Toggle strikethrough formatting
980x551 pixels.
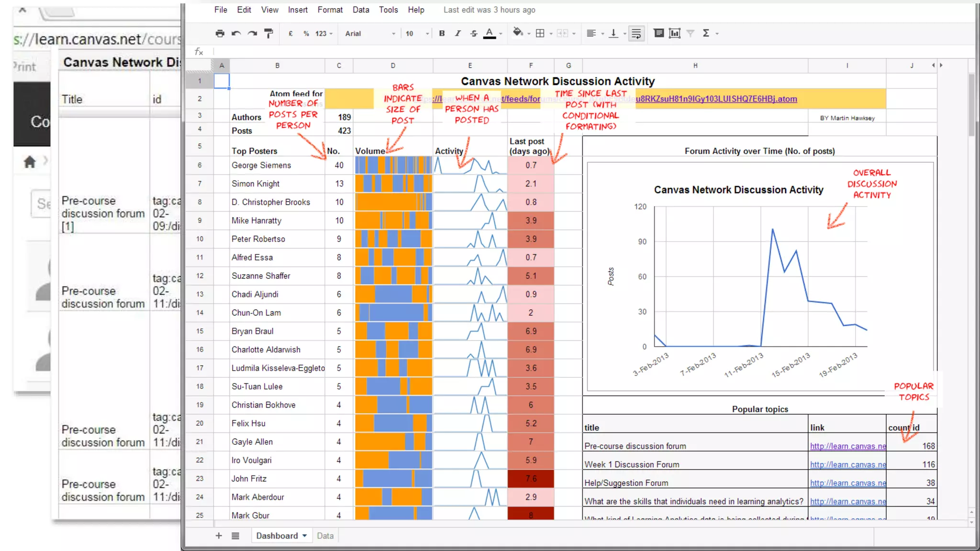coord(474,33)
